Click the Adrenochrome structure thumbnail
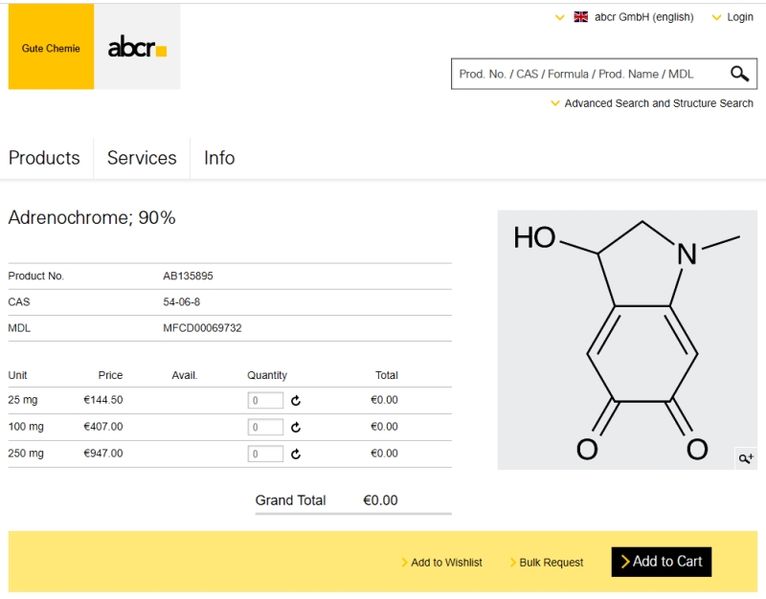The width and height of the screenshot is (766, 599). (627, 339)
